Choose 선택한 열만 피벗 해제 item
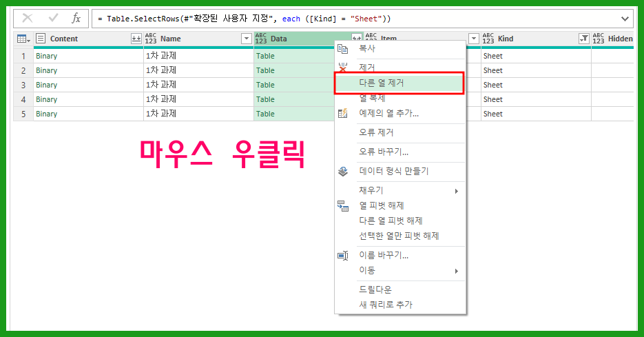The width and height of the screenshot is (644, 337). (400, 236)
